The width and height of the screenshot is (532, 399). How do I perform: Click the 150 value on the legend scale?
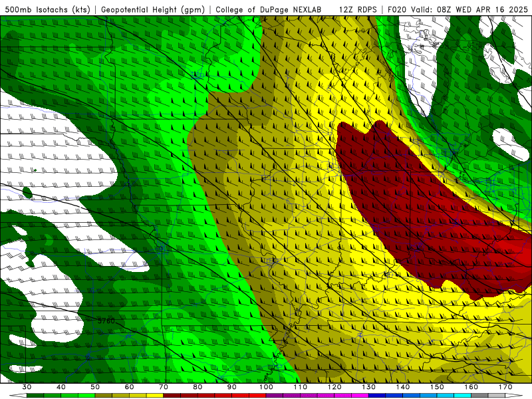point(437,387)
